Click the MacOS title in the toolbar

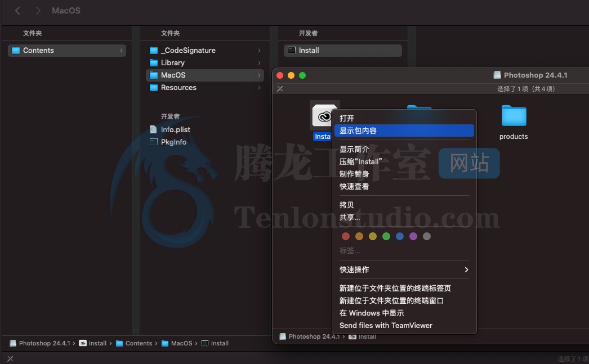point(66,11)
